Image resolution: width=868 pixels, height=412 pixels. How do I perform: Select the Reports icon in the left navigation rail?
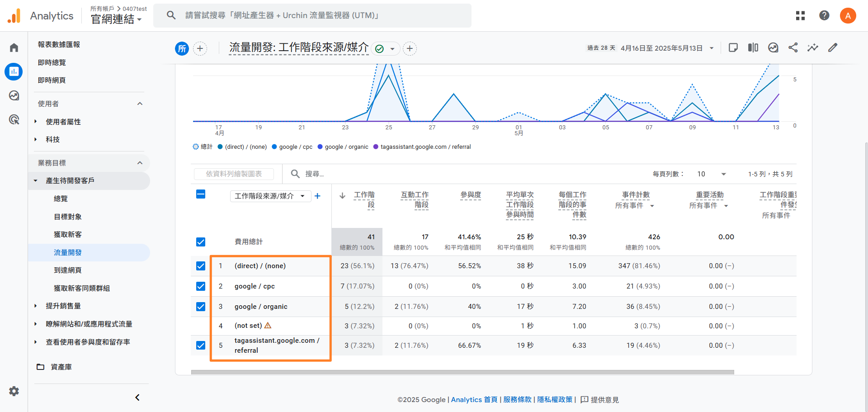point(14,71)
